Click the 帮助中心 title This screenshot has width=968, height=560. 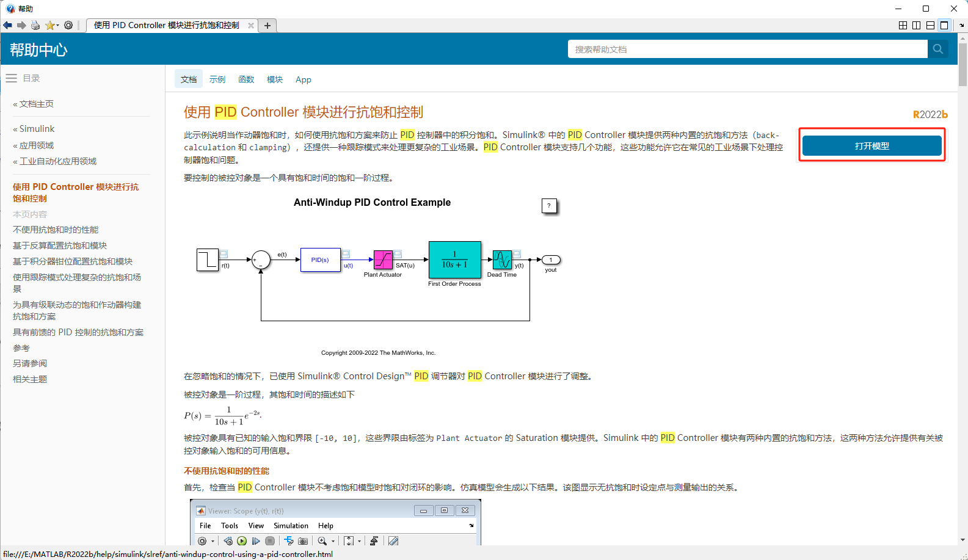pyautogui.click(x=38, y=49)
